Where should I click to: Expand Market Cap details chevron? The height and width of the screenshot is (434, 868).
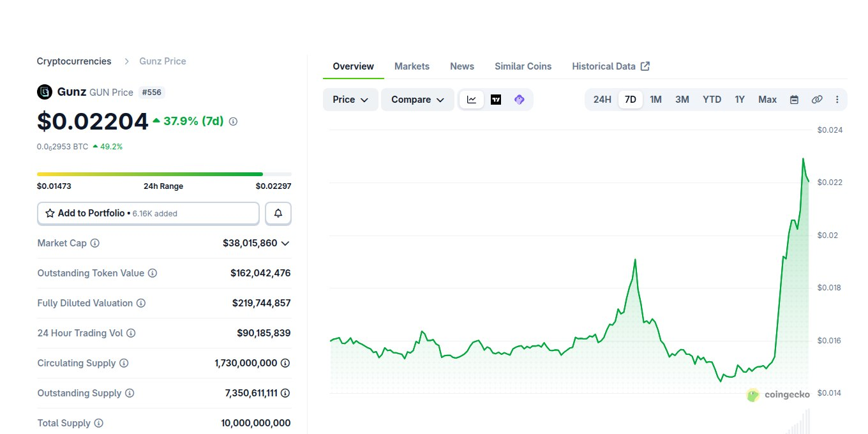pyautogui.click(x=285, y=243)
